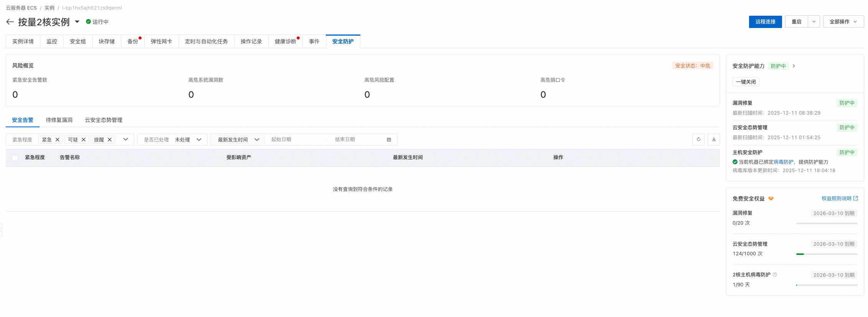Click the 一键关闭 button
868x317 pixels.
(746, 82)
